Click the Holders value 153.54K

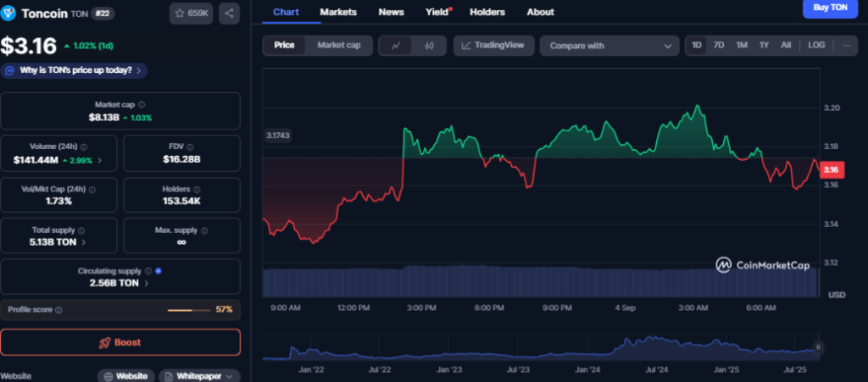pos(181,202)
